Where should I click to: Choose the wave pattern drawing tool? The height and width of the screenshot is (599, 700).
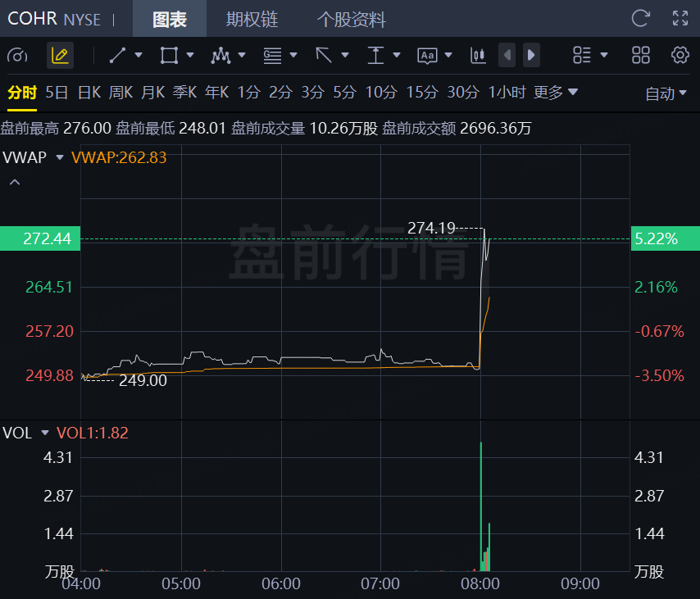pyautogui.click(x=220, y=56)
